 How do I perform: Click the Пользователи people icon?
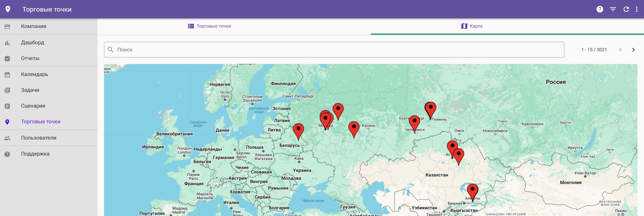coord(7,138)
